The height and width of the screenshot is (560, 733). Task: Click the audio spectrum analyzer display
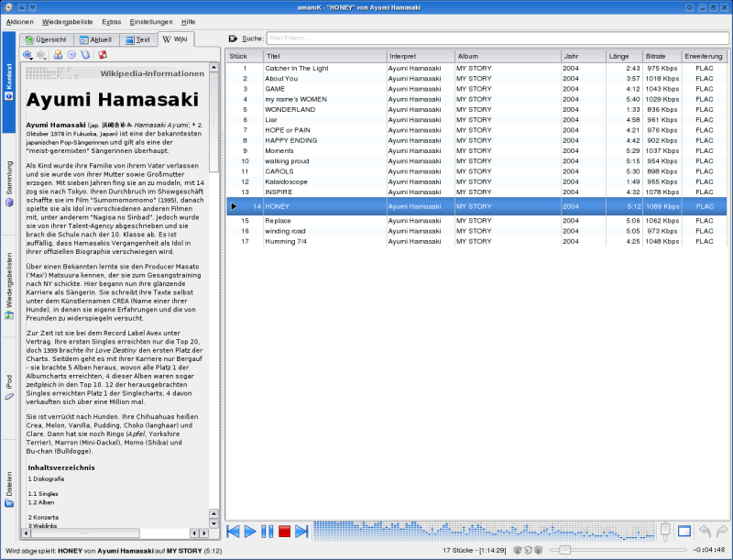pyautogui.click(x=485, y=531)
